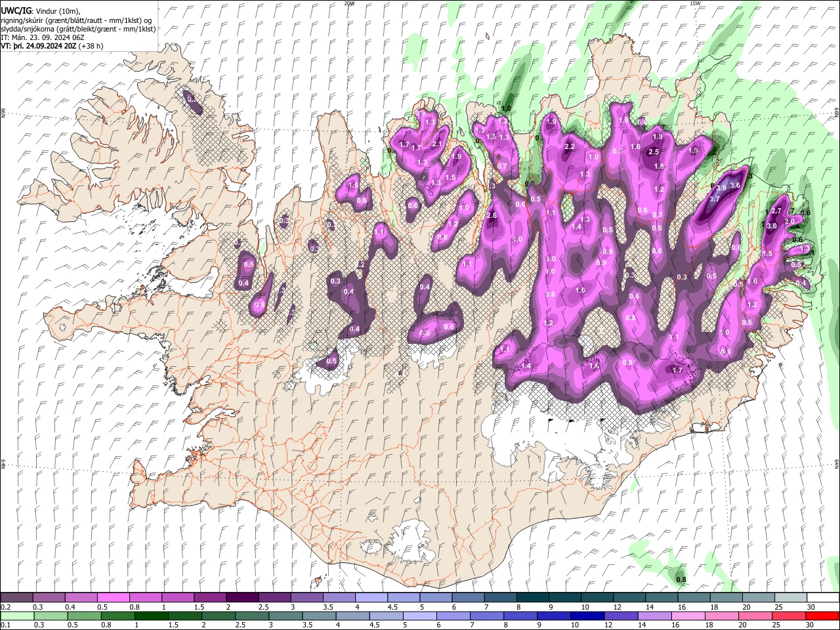Click the 'rigning/skúrir' legend description line
The image size is (840, 630).
(x=76, y=20)
